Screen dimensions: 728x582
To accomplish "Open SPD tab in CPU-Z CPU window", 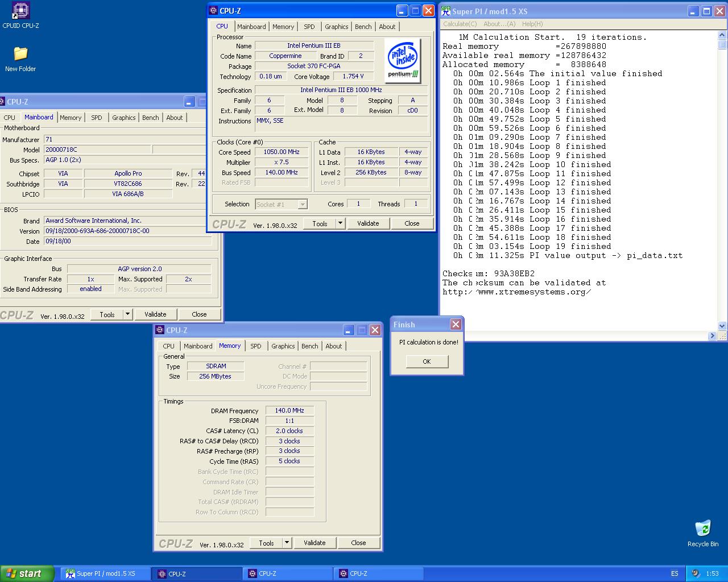I will 309,27.
